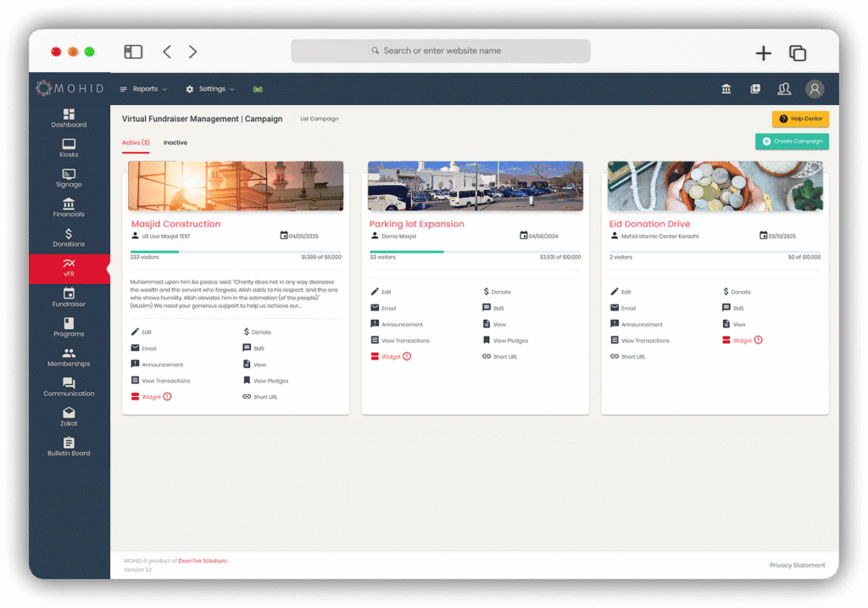
Task: Open Kiosks from the sidebar
Action: (69, 148)
